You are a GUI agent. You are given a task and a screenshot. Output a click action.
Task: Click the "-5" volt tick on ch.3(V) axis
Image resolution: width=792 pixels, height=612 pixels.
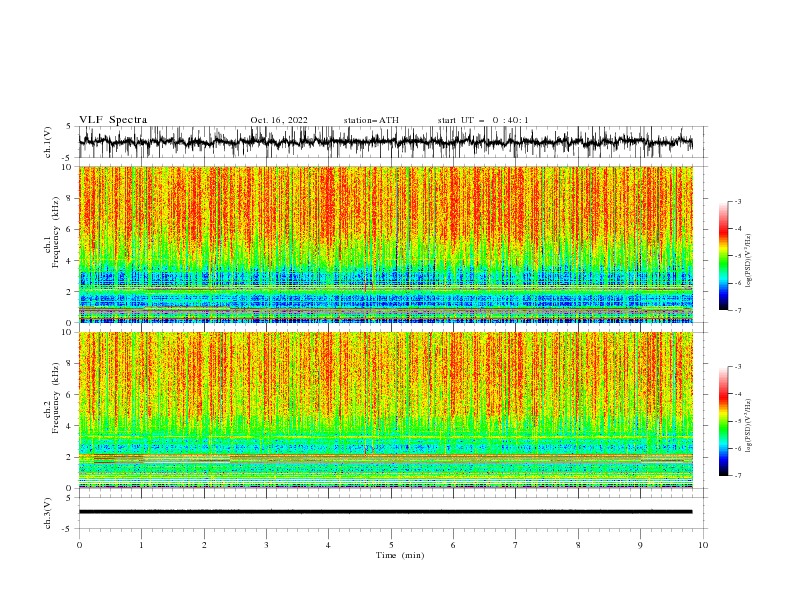point(68,529)
